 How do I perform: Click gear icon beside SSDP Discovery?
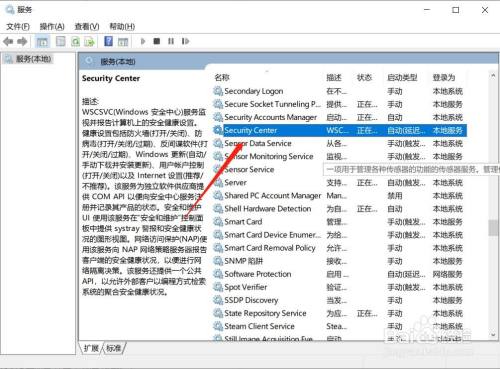(x=218, y=300)
